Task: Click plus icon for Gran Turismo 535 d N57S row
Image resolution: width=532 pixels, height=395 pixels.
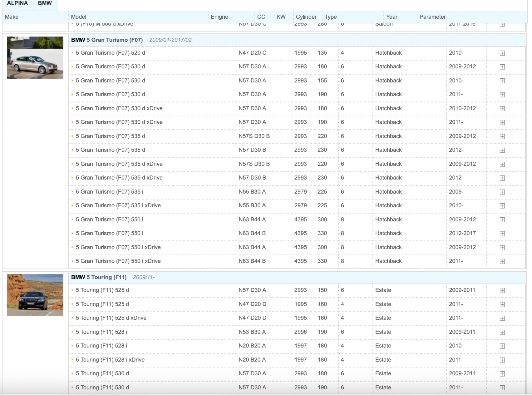Action: pyautogui.click(x=502, y=136)
